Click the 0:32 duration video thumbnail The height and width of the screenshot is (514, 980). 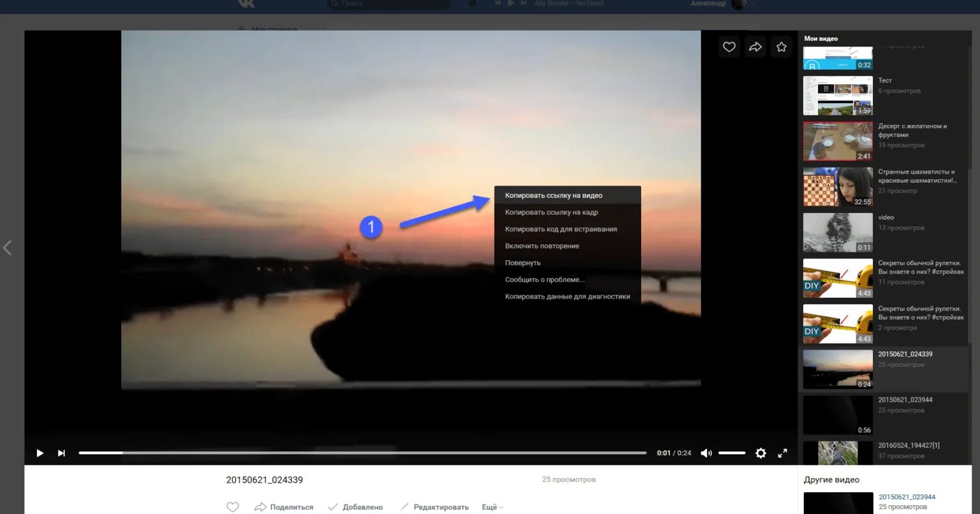tap(838, 58)
